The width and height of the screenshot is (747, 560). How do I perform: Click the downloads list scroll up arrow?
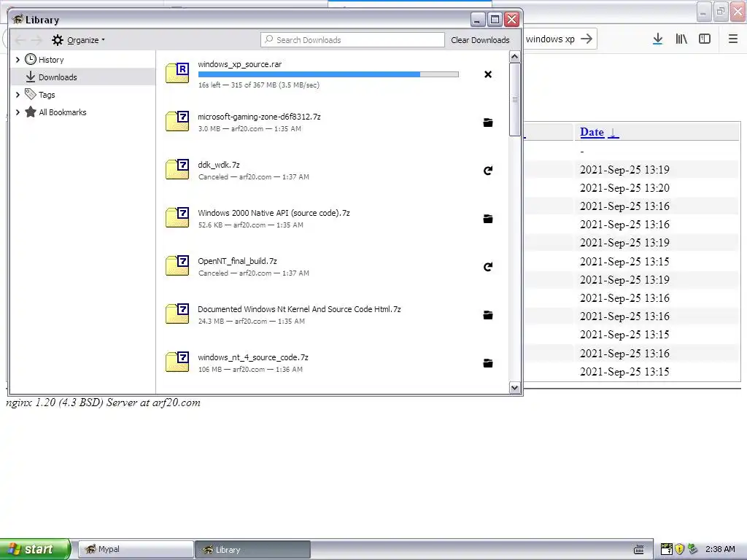point(514,57)
